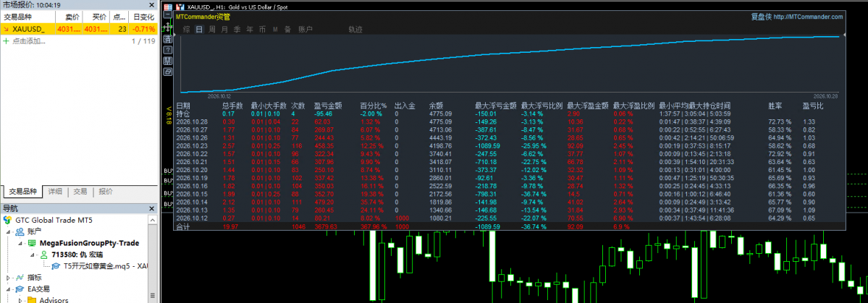This screenshot has width=868, height=303.
Task: Click the small arrow at chart's right edge
Action: (845, 35)
